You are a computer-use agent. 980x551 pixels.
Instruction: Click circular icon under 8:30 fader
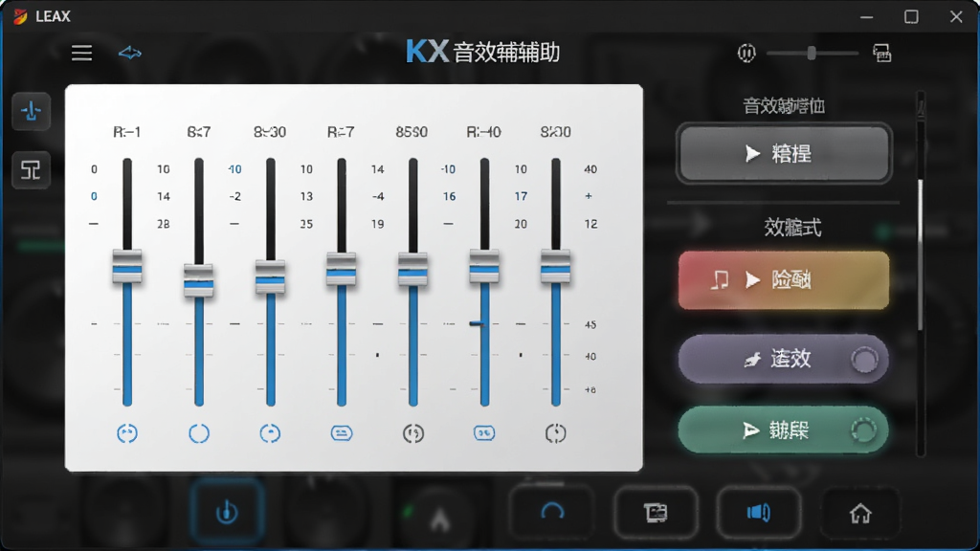(270, 433)
